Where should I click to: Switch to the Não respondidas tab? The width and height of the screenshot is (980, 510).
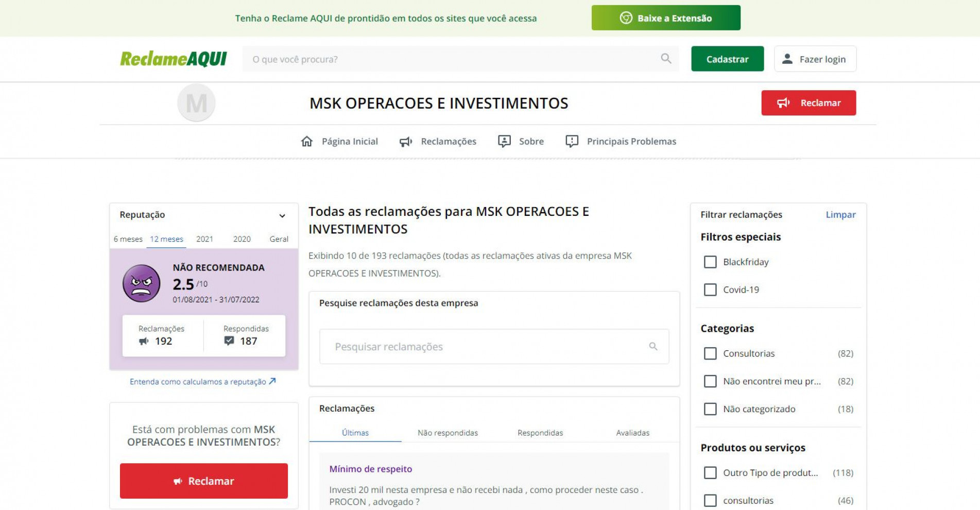[x=448, y=433]
